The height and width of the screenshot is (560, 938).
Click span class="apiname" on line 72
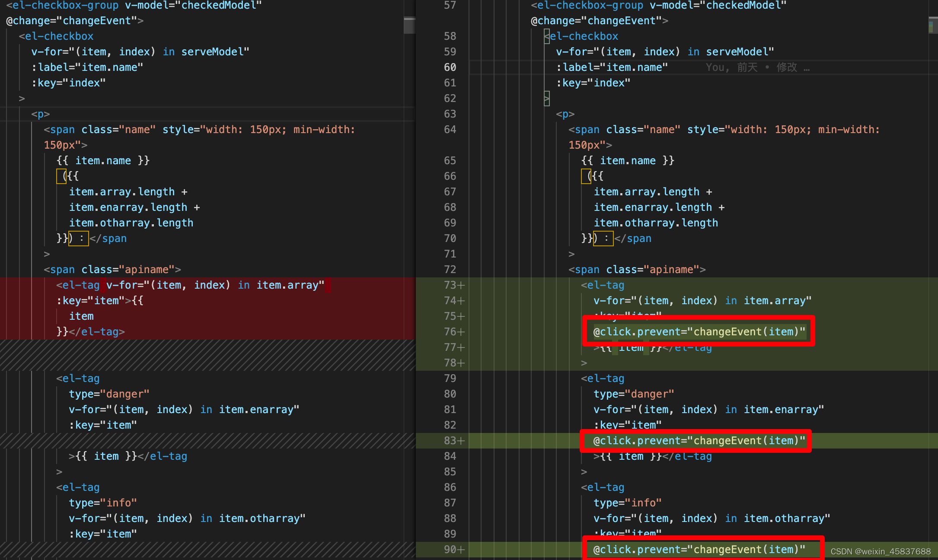[637, 270]
